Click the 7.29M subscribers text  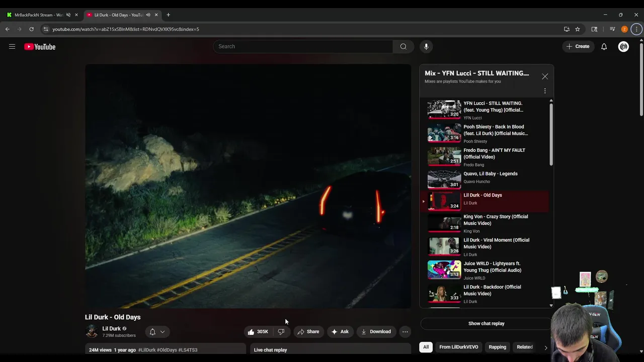(119, 335)
